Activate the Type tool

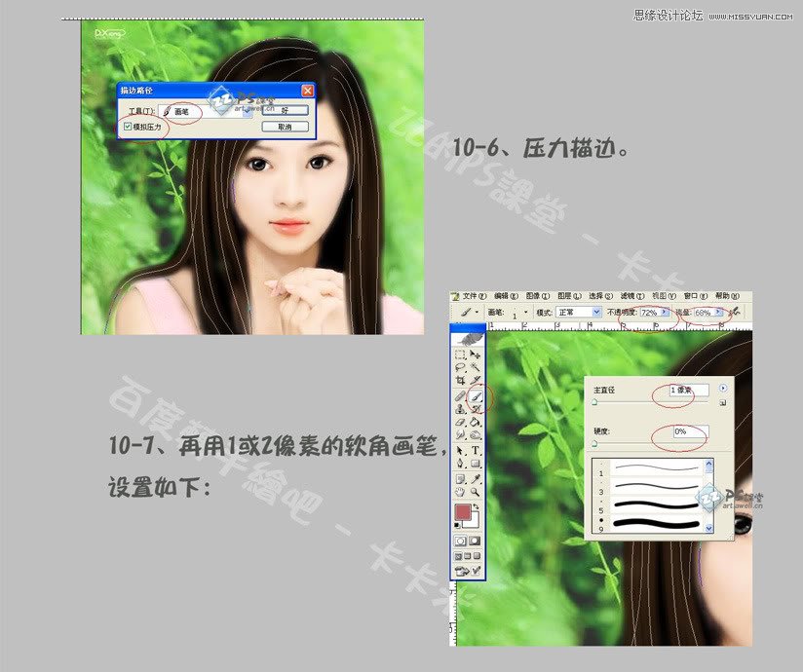475,451
